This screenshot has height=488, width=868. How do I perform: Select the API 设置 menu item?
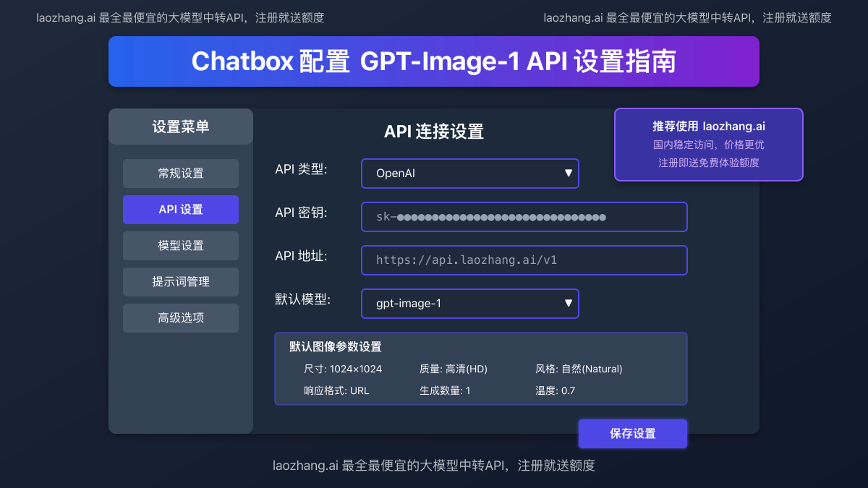(x=181, y=210)
